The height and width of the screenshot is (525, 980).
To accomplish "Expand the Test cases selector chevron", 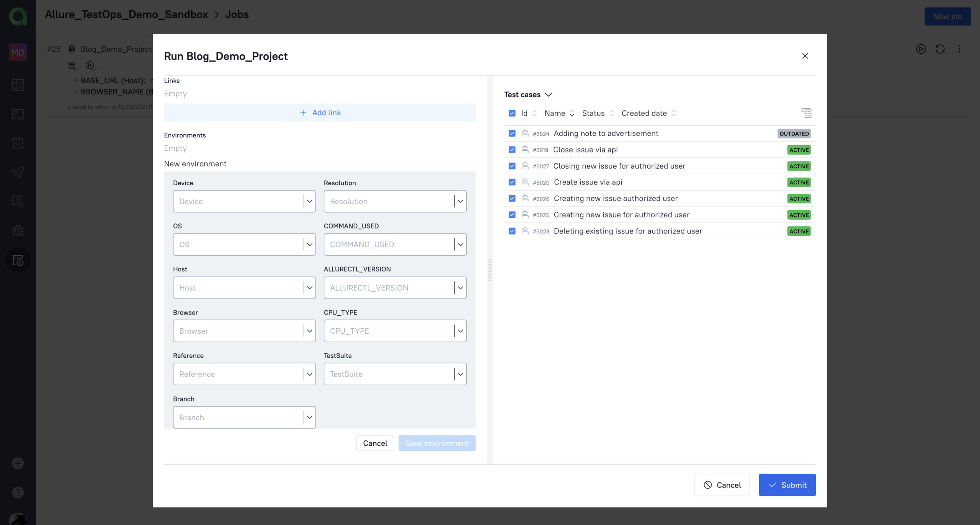I will 548,95.
